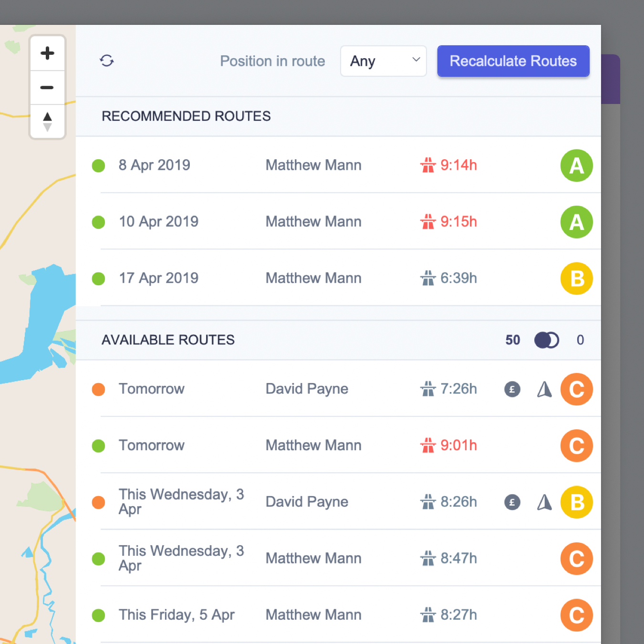Select This Friday, 5 Apr route
The width and height of the screenshot is (644, 644).
point(177,615)
